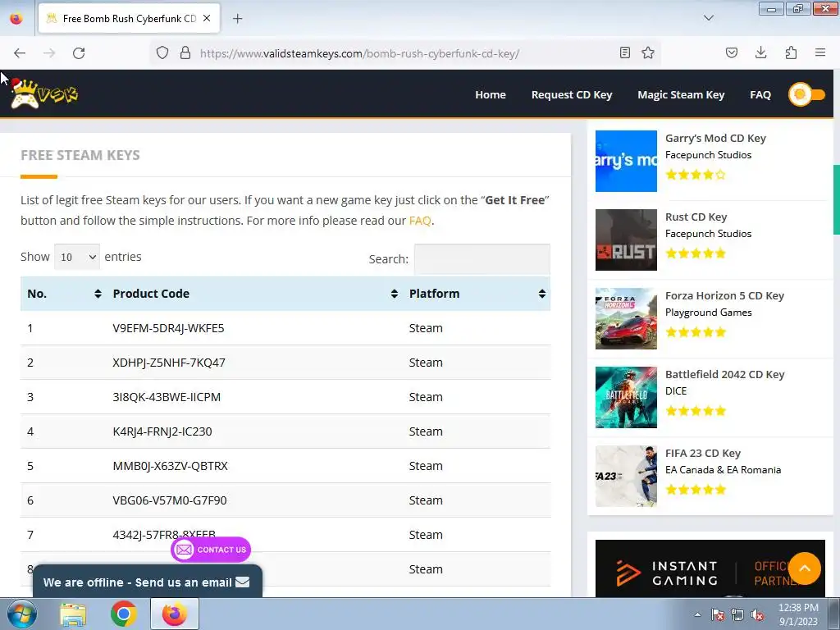The width and height of the screenshot is (840, 630).
Task: Open extensions puzzle icon
Action: point(791,53)
